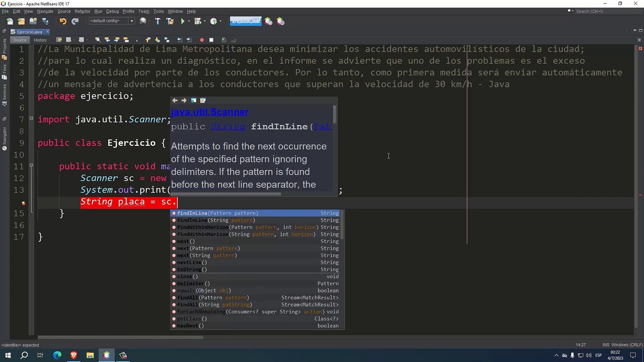The image size is (644, 362).
Task: Go forward in the Javadoc popup
Action: 184,101
